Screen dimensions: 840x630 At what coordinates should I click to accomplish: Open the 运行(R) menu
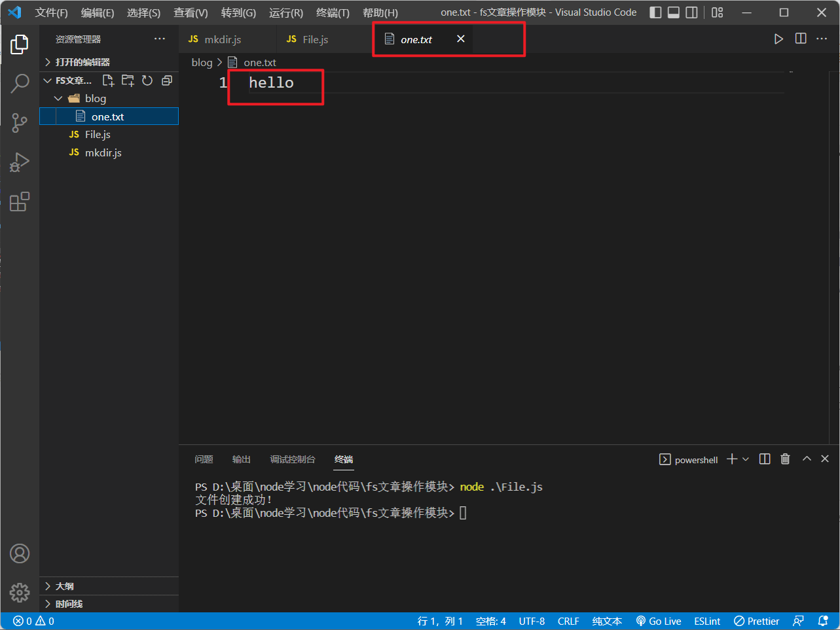point(286,13)
